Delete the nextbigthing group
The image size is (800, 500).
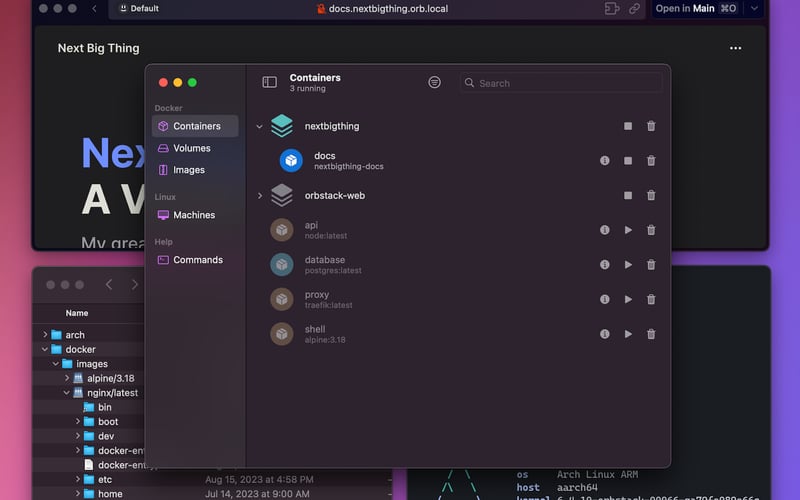tap(651, 126)
